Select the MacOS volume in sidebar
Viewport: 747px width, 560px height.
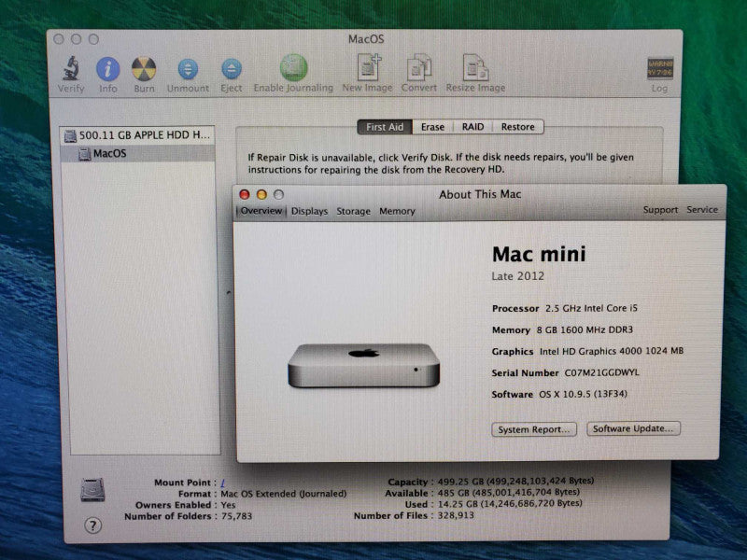(x=137, y=153)
